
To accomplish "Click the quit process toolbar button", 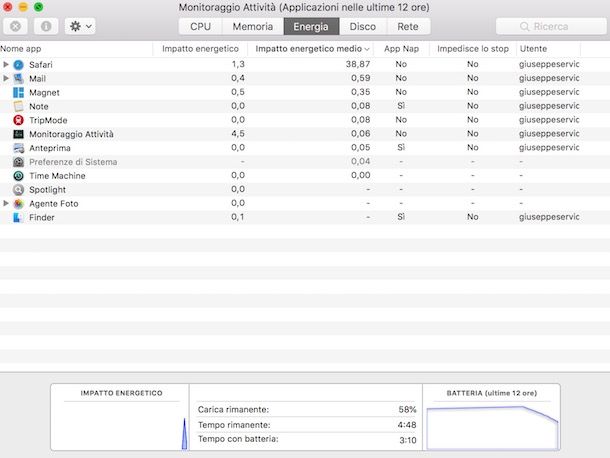I will pyautogui.click(x=15, y=26).
